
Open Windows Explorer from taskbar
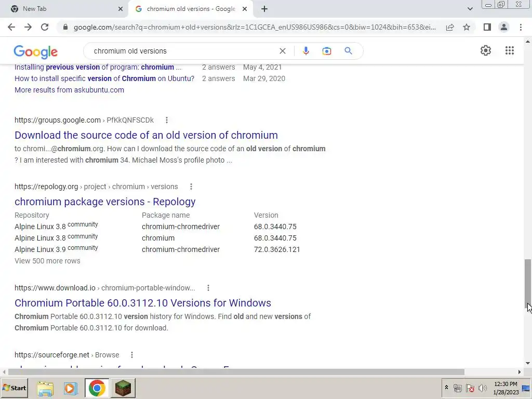[45, 388]
